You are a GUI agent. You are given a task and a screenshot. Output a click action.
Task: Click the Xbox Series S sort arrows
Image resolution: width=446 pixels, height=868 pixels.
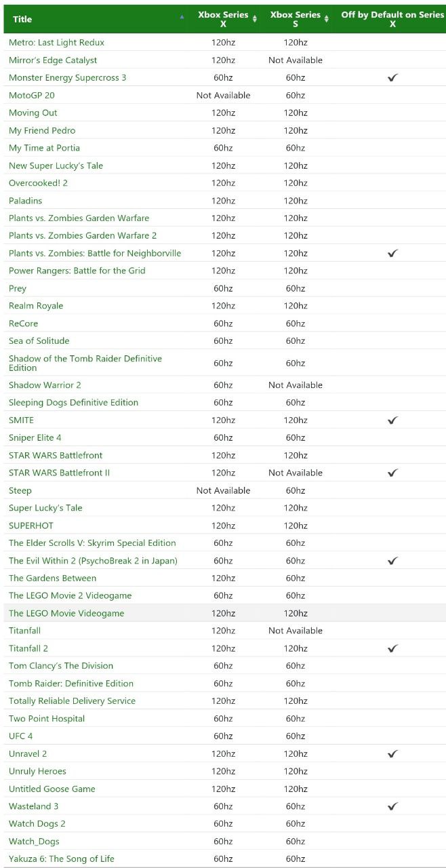(x=327, y=19)
